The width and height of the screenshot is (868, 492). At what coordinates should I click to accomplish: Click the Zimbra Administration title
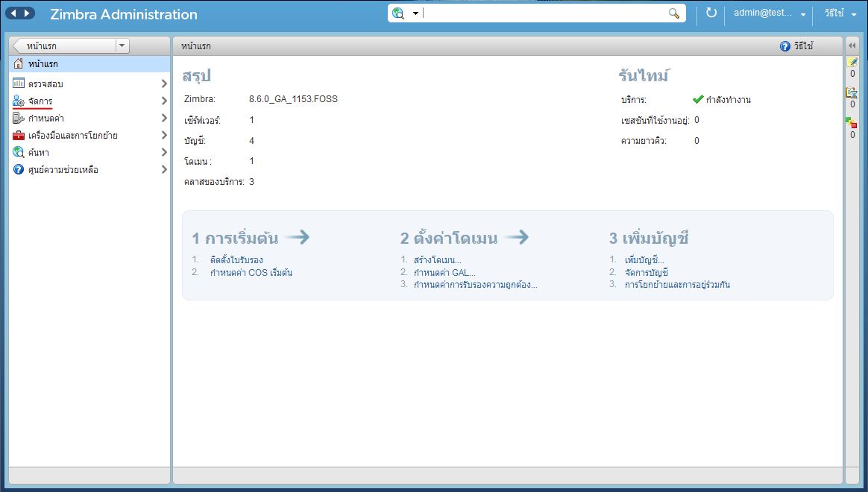point(124,14)
